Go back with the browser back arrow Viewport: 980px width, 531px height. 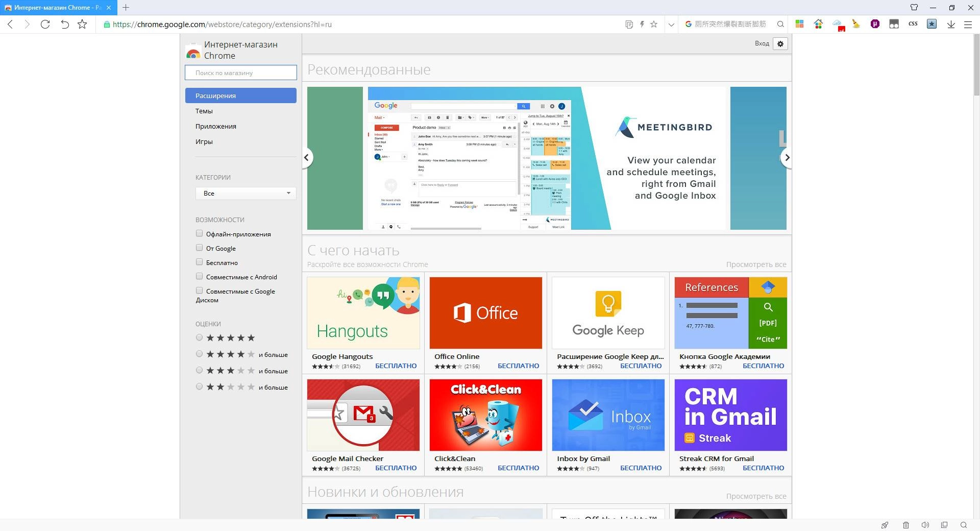(10, 24)
